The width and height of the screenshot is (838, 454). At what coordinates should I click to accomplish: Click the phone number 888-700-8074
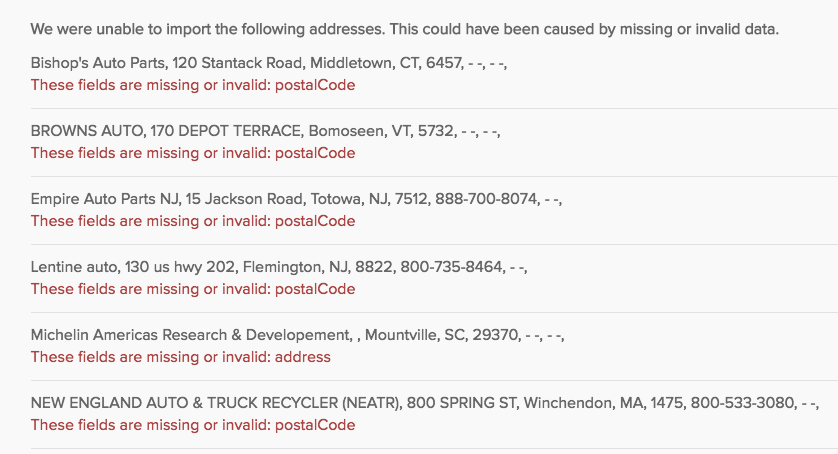tap(486, 199)
